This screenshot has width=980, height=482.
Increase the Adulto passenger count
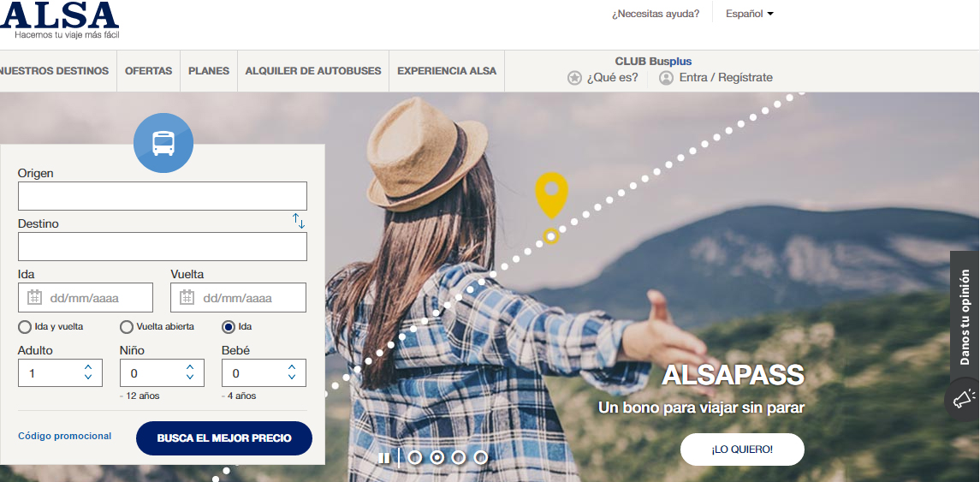88,367
